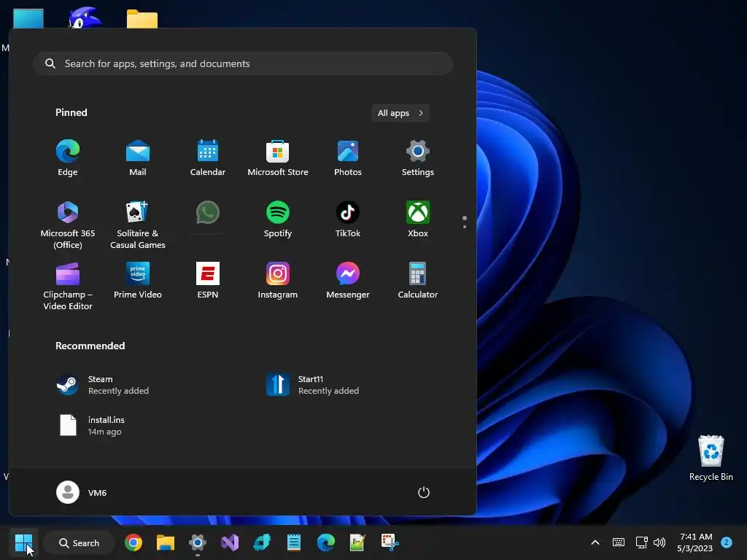Viewport: 747px width, 560px height.
Task: Click the Windows Start button on taskbar
Action: pyautogui.click(x=23, y=542)
